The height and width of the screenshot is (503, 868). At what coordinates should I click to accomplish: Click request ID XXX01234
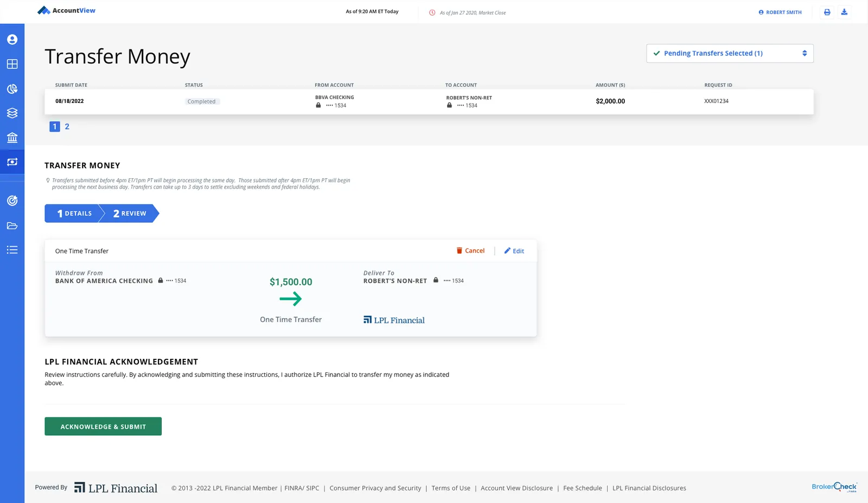click(716, 101)
